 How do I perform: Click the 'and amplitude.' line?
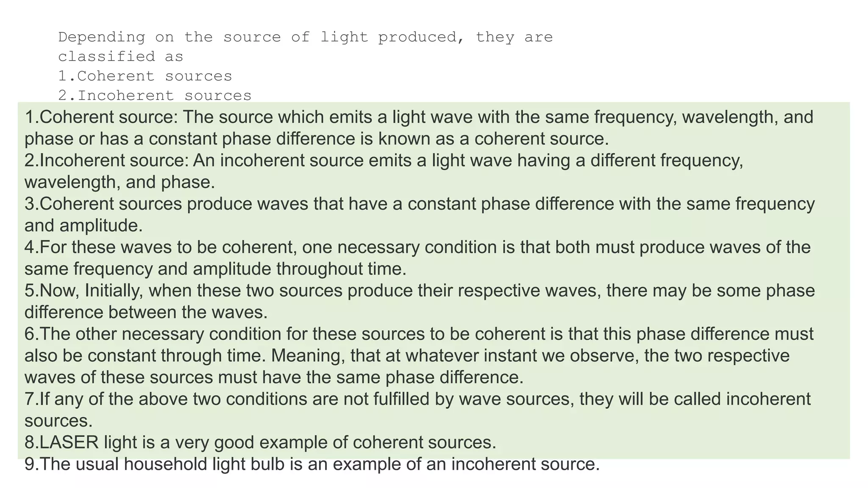tap(83, 226)
